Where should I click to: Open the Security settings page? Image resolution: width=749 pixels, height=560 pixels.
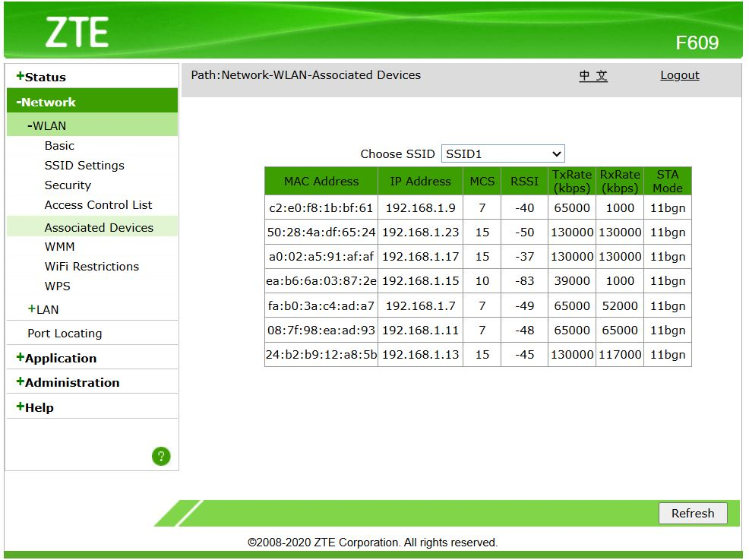68,185
